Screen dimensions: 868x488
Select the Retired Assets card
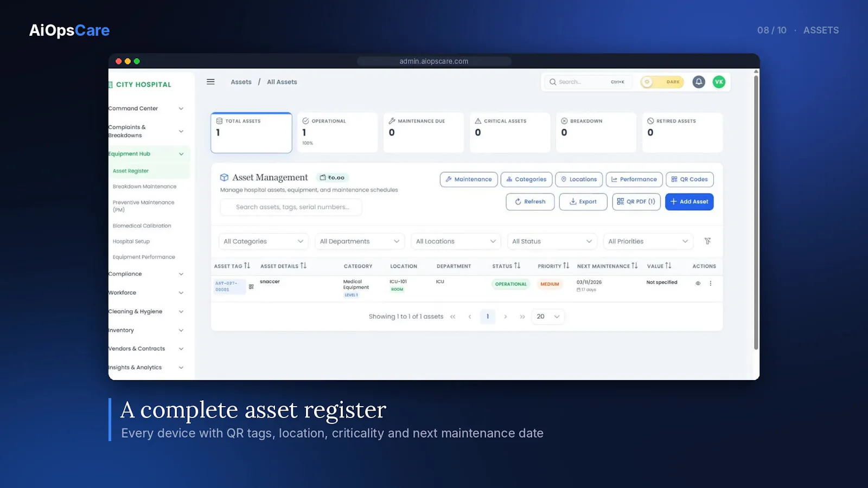(x=682, y=133)
